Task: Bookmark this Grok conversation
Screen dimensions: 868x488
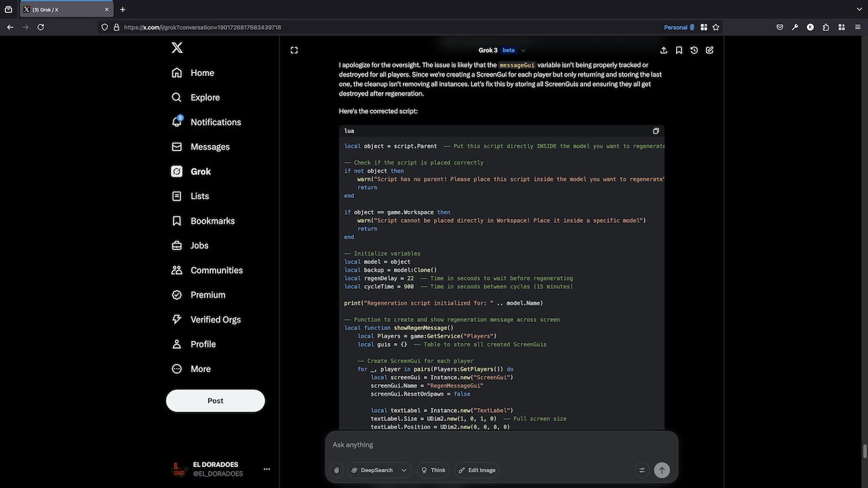Action: tap(679, 50)
